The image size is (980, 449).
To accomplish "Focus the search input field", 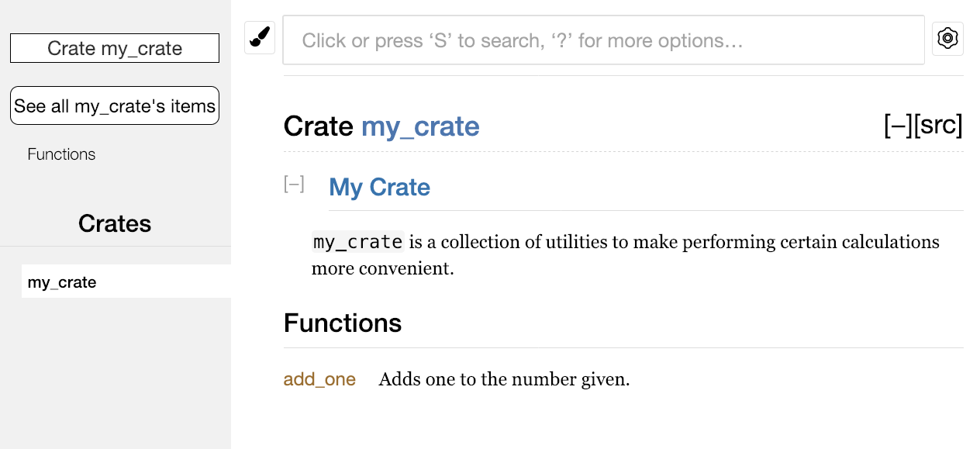I will pyautogui.click(x=603, y=40).
